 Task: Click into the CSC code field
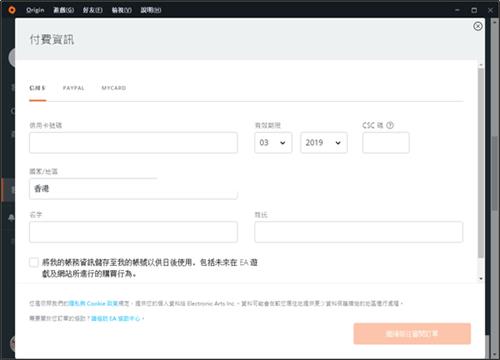click(386, 143)
